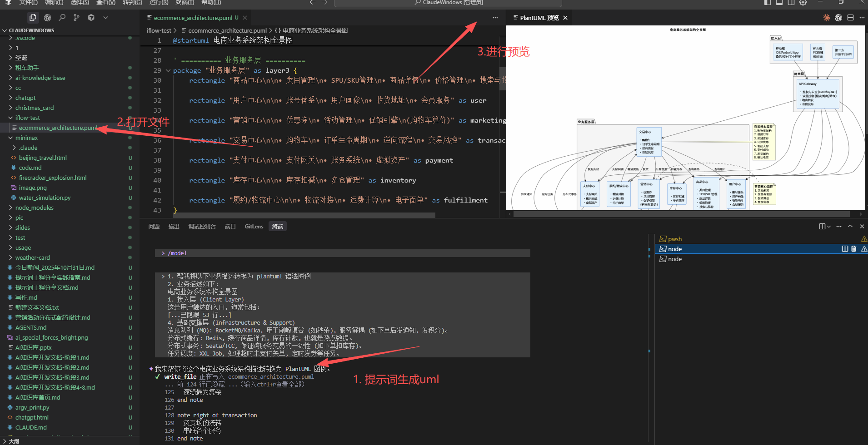Split the PlantUML preview editor layout
This screenshot has width=868, height=445.
[x=850, y=18]
